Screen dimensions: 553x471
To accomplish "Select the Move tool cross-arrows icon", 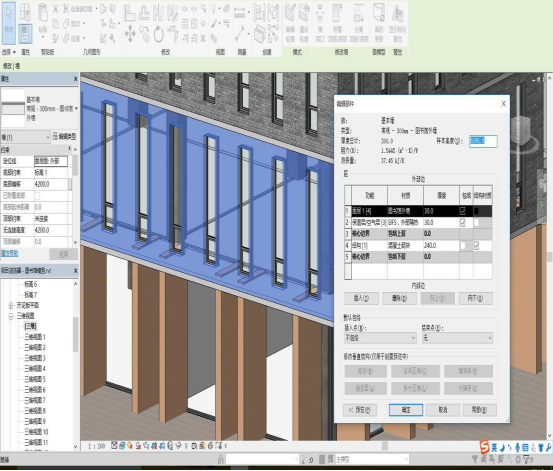I will point(130,34).
